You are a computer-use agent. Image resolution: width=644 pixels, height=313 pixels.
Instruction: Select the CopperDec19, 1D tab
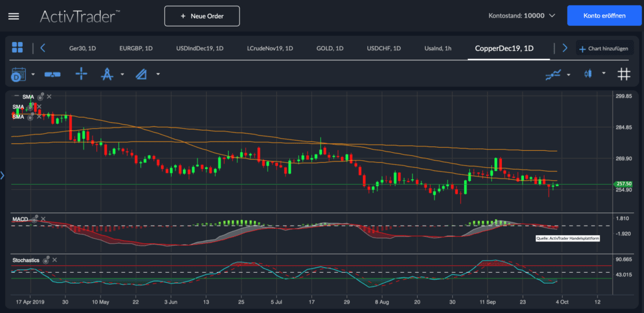point(504,48)
